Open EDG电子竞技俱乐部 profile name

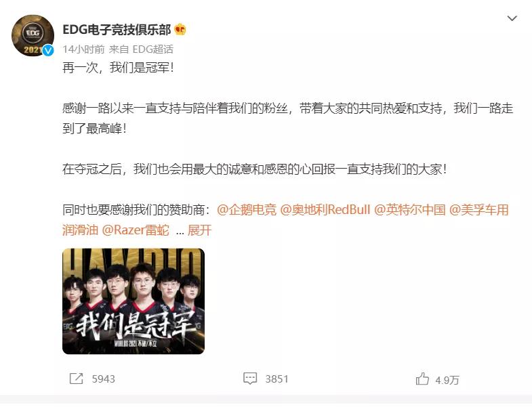[x=117, y=30]
